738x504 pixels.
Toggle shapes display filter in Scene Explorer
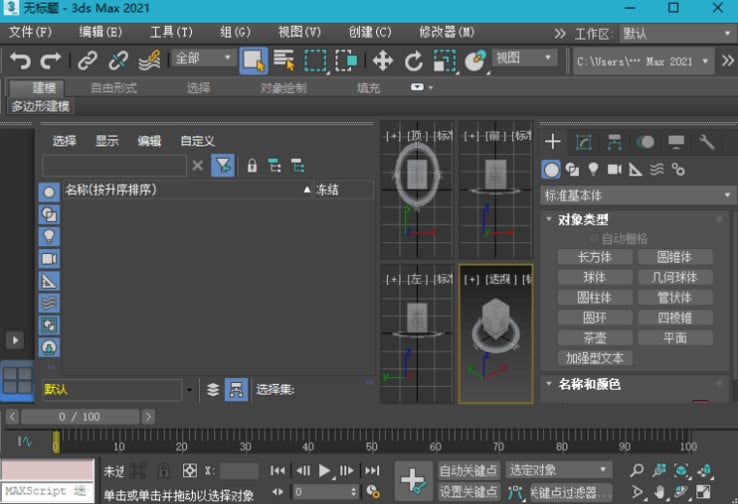(x=49, y=215)
